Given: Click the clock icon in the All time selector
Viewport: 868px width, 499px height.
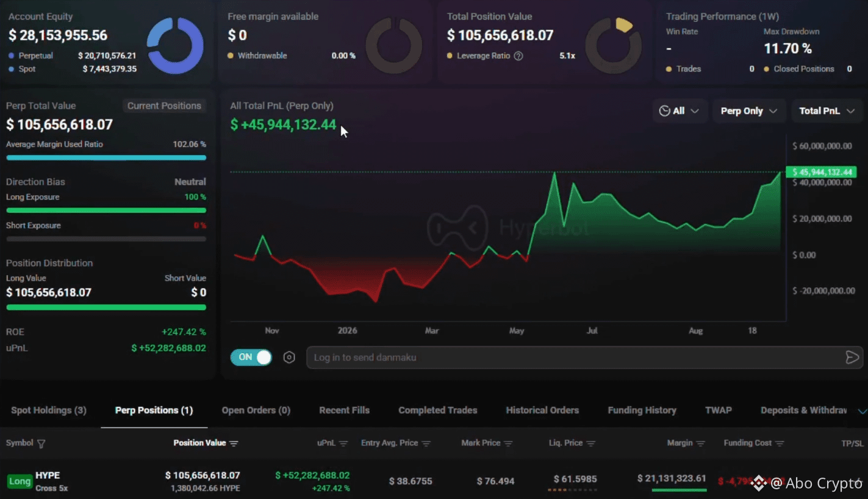Looking at the screenshot, I should click(665, 111).
